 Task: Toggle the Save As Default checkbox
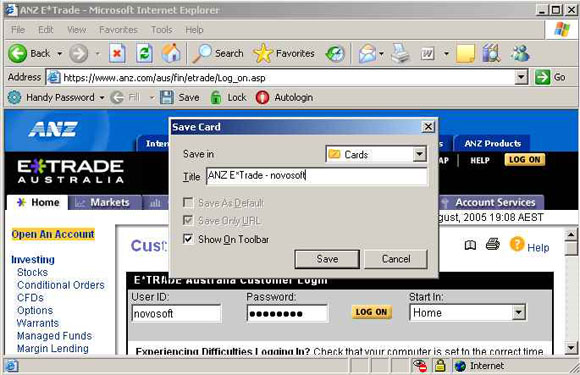[x=188, y=203]
